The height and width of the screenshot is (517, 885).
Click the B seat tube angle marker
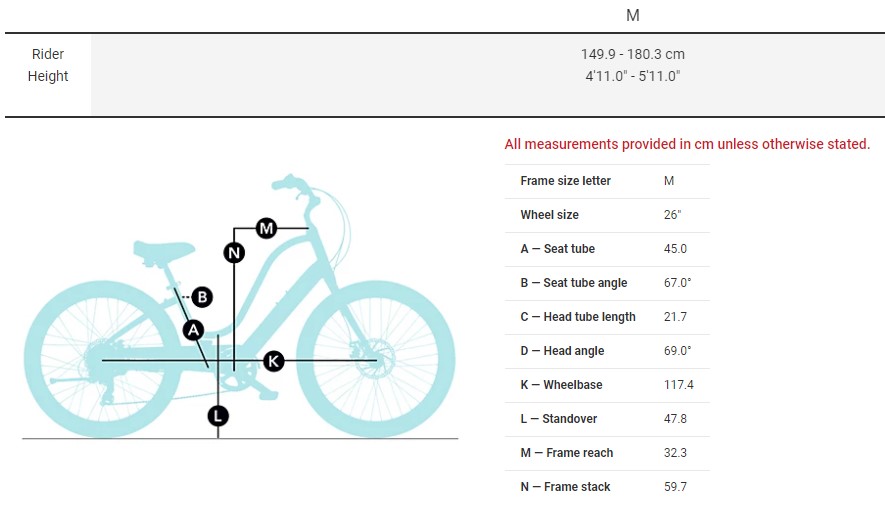202,297
